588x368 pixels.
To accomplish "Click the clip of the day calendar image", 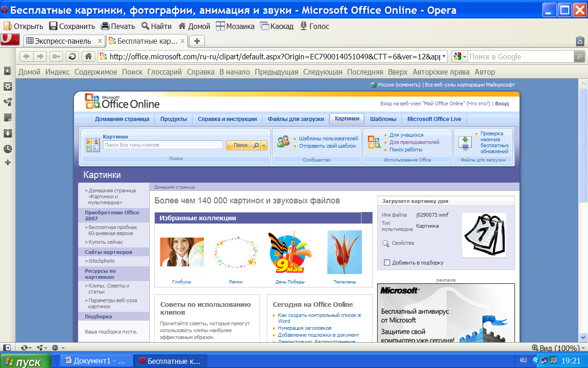I will pyautogui.click(x=484, y=235).
